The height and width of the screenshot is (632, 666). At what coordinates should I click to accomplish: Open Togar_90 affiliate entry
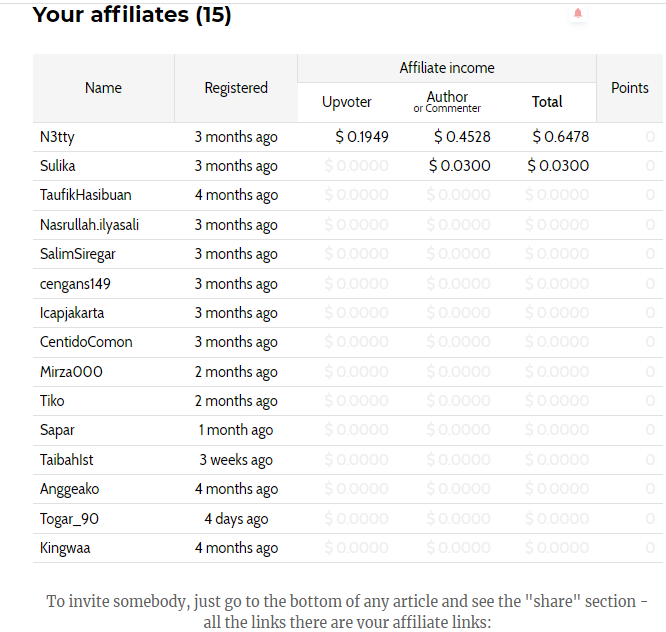69,519
